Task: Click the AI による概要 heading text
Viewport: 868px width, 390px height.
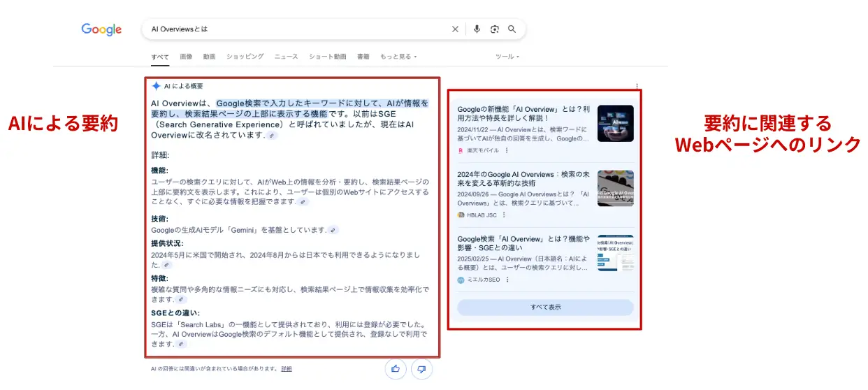Action: pyautogui.click(x=184, y=86)
